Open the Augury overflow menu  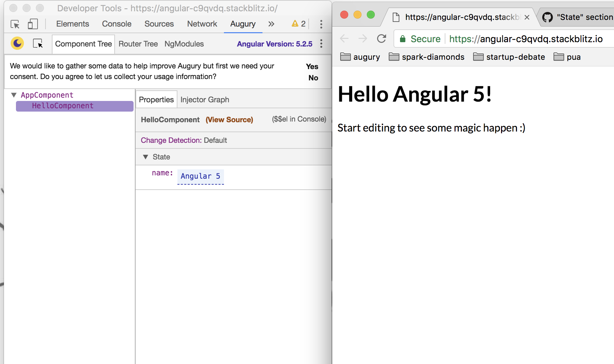click(x=321, y=44)
